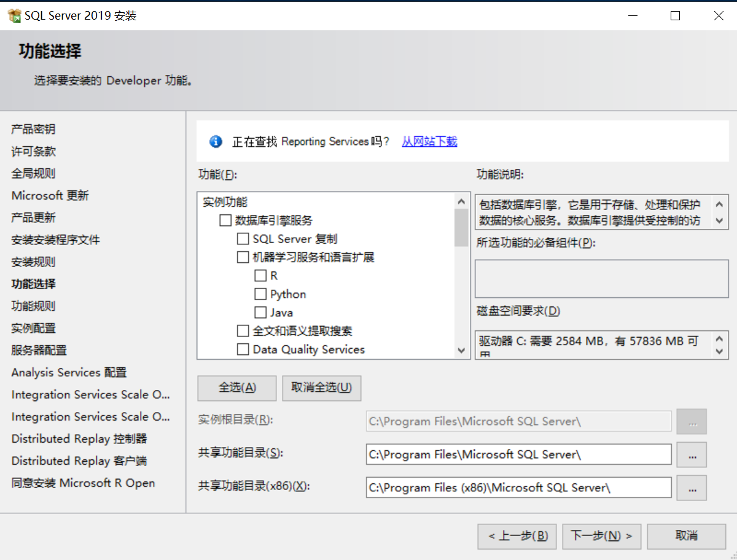Tick the Python checkbox

click(260, 294)
